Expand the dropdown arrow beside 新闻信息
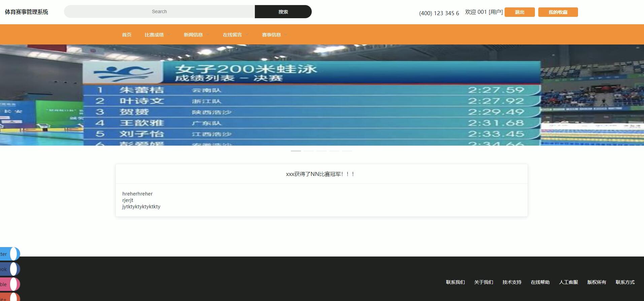The width and height of the screenshot is (644, 301). tap(208, 35)
